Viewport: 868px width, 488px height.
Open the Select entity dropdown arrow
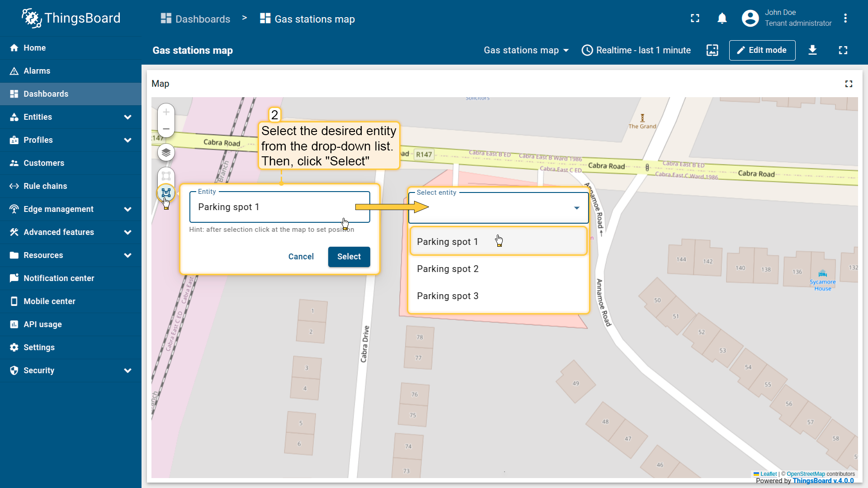point(576,208)
